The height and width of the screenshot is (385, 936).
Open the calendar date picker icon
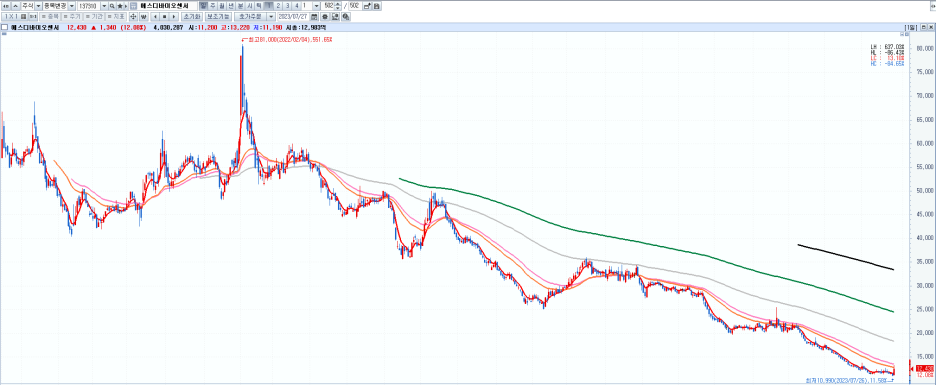pyautogui.click(x=315, y=16)
